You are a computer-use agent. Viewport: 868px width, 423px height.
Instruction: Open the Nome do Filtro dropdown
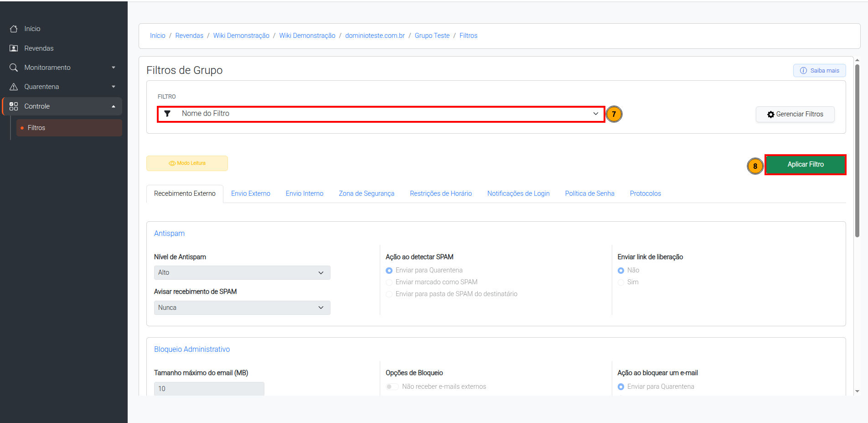click(x=381, y=114)
